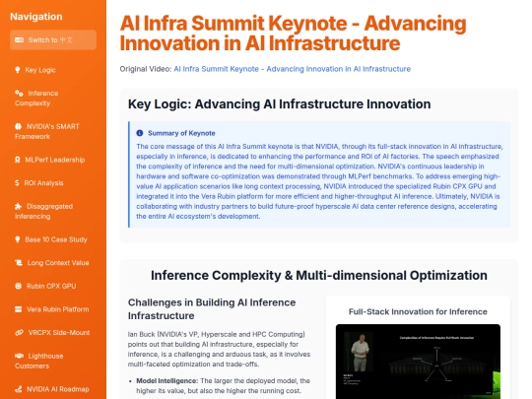
Task: Click the Original Video label
Action: click(146, 69)
